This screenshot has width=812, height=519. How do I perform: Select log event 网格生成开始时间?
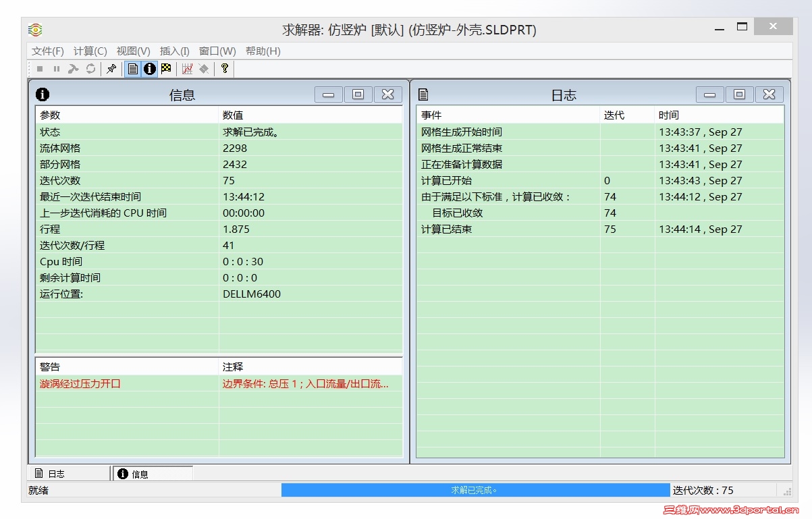point(600,132)
